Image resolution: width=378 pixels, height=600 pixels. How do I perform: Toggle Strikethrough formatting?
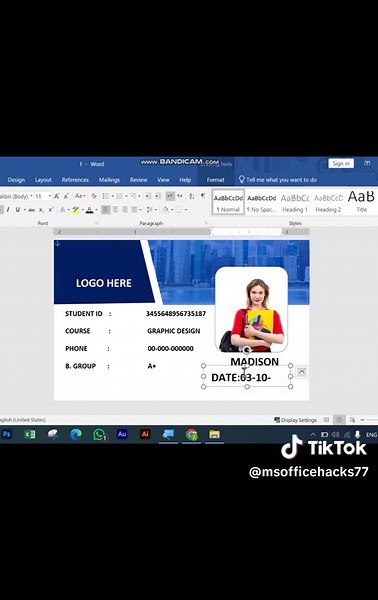pos(31,210)
